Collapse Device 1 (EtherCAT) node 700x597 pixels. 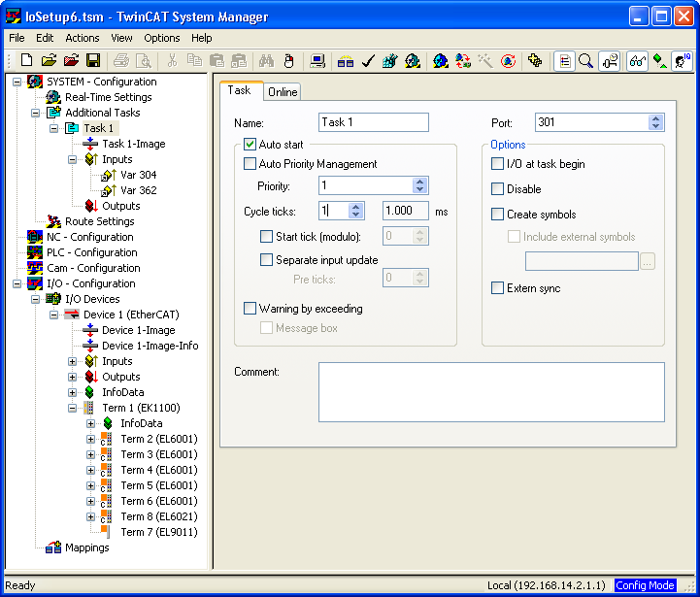[54, 315]
